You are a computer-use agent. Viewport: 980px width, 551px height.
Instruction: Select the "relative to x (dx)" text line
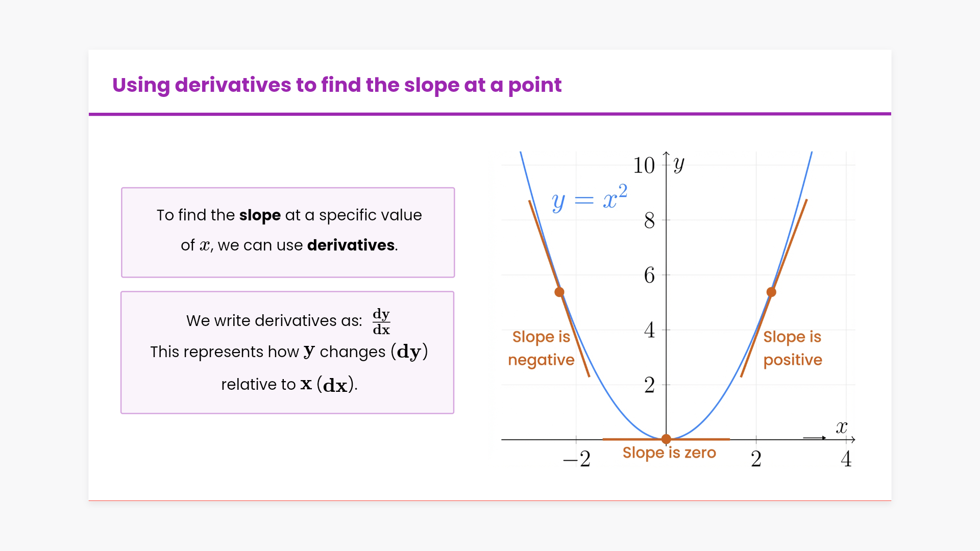(289, 384)
